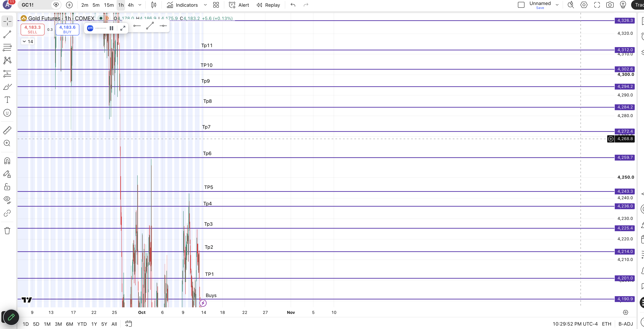
Task: Switch to the 4h timeframe
Action: point(131,5)
